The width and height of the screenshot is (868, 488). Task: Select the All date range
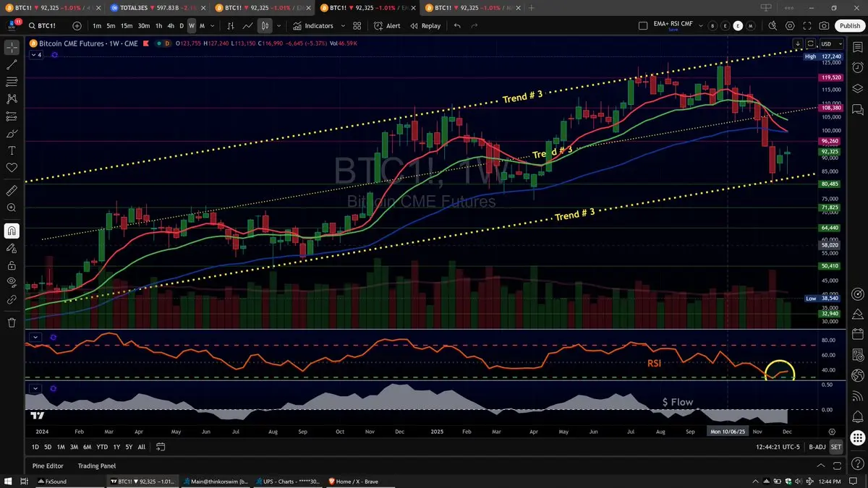[141, 447]
